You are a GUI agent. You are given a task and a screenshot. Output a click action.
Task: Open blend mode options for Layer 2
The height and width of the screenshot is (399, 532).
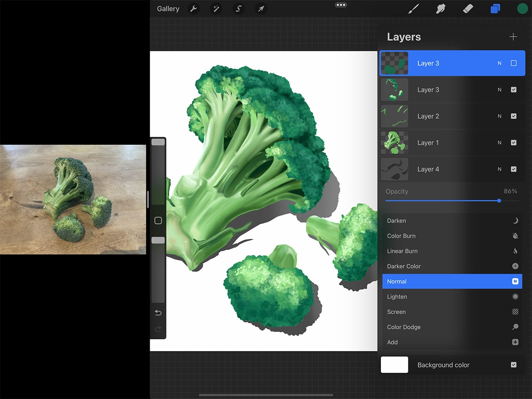click(499, 116)
